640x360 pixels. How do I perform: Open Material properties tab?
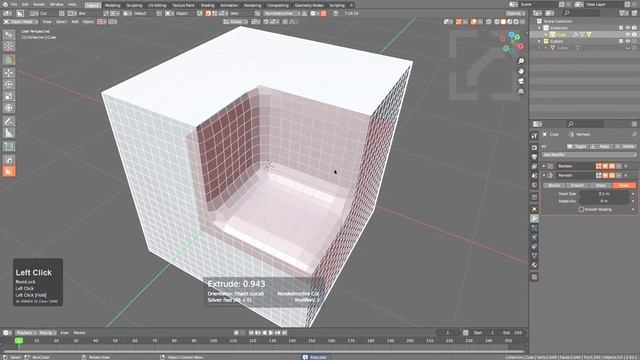point(534,265)
